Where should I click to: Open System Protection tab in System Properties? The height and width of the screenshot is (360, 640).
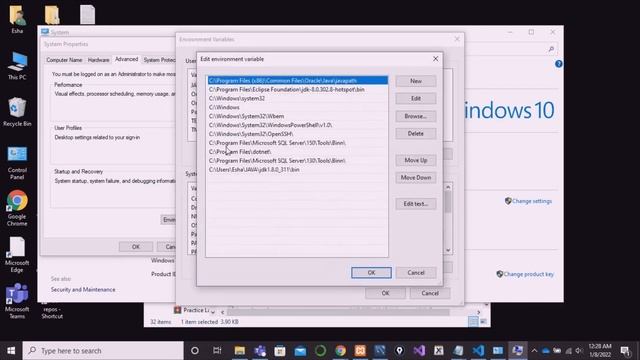click(159, 60)
